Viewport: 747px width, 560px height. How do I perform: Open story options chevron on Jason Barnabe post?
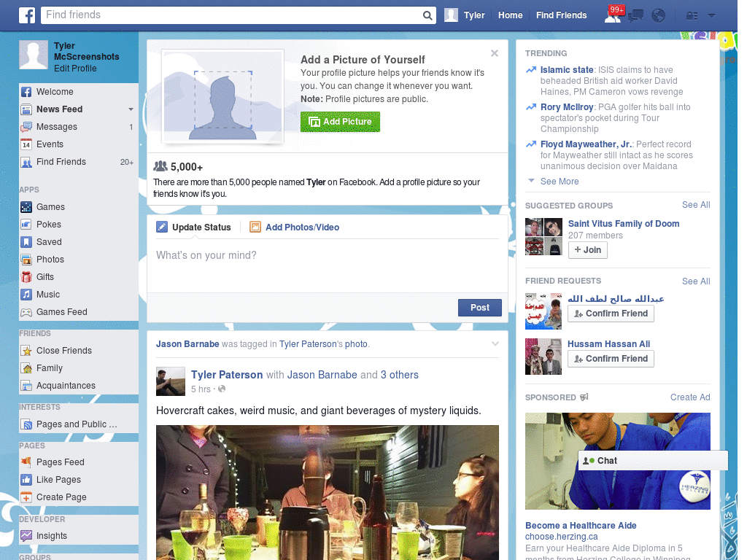point(495,343)
